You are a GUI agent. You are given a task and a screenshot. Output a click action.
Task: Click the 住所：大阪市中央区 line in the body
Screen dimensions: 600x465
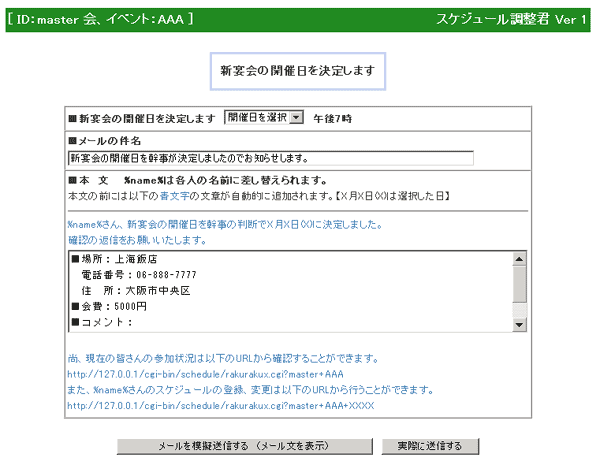coord(136,291)
